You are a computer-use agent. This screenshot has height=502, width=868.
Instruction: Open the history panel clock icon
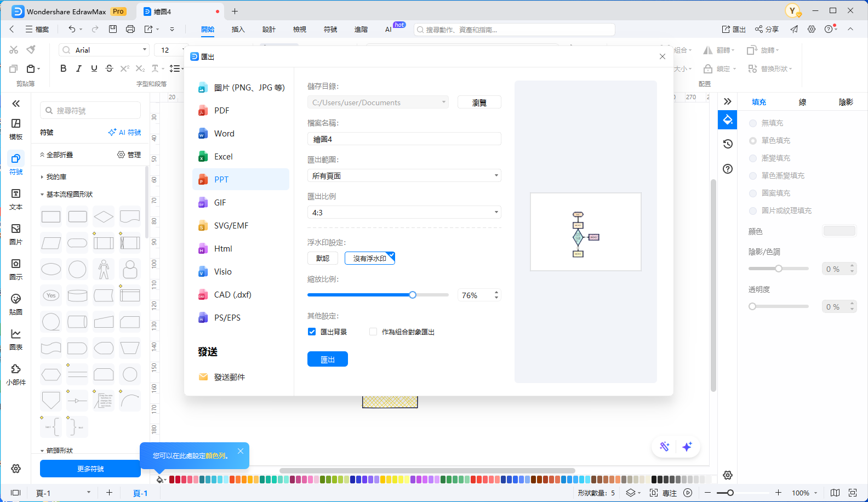(728, 144)
